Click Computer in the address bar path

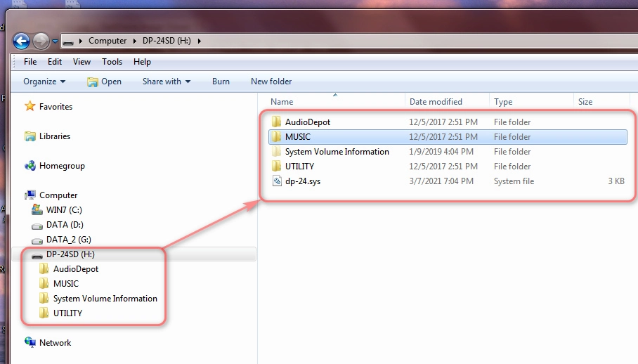(x=108, y=41)
